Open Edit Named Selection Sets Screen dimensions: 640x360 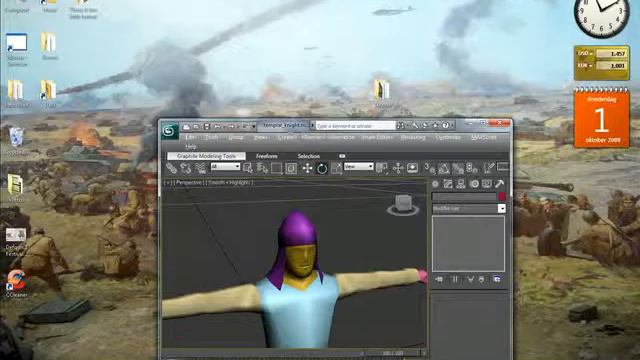tap(489, 167)
